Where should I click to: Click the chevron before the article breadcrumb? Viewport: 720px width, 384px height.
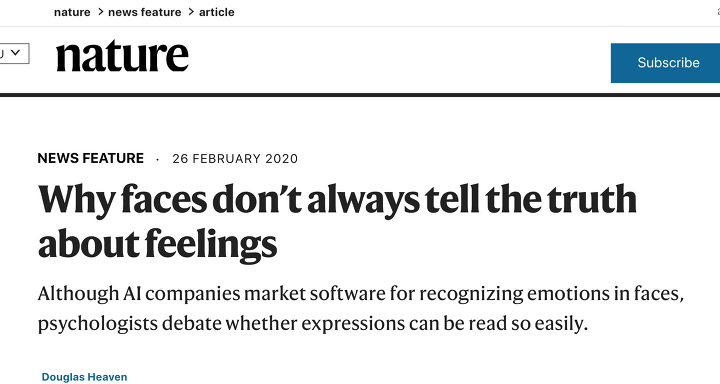coord(191,12)
